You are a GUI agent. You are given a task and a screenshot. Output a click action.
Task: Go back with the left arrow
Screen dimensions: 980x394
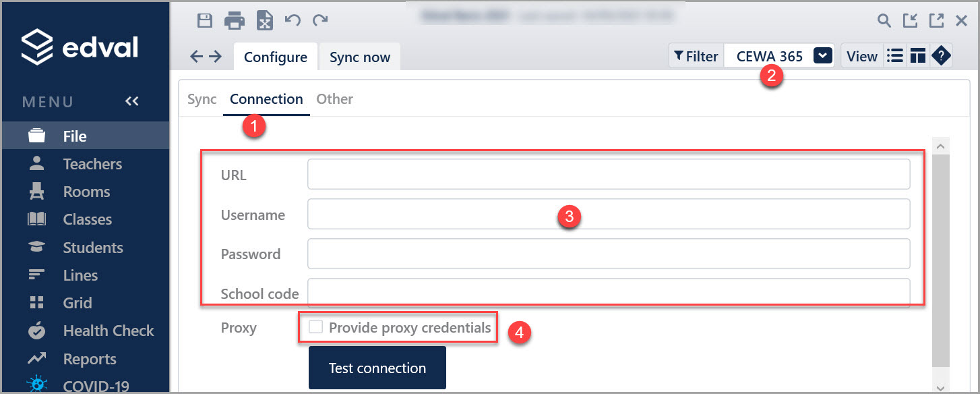coord(197,57)
